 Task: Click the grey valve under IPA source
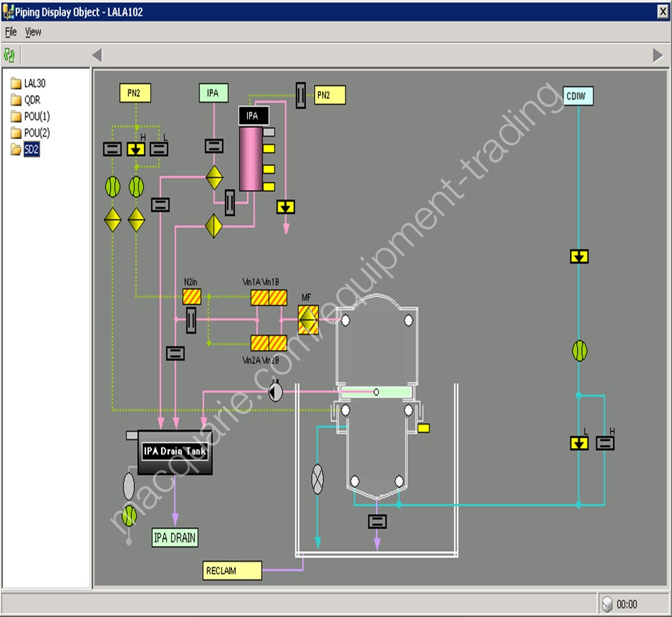tap(214, 146)
